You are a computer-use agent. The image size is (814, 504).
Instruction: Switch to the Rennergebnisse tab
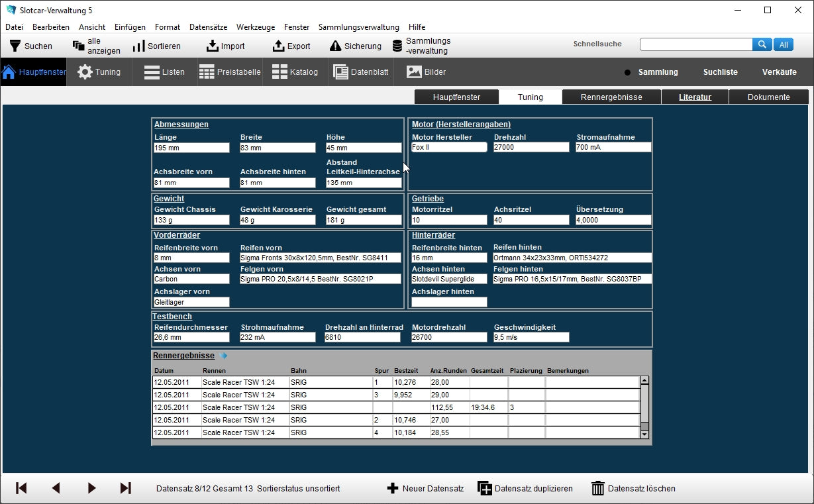point(611,97)
